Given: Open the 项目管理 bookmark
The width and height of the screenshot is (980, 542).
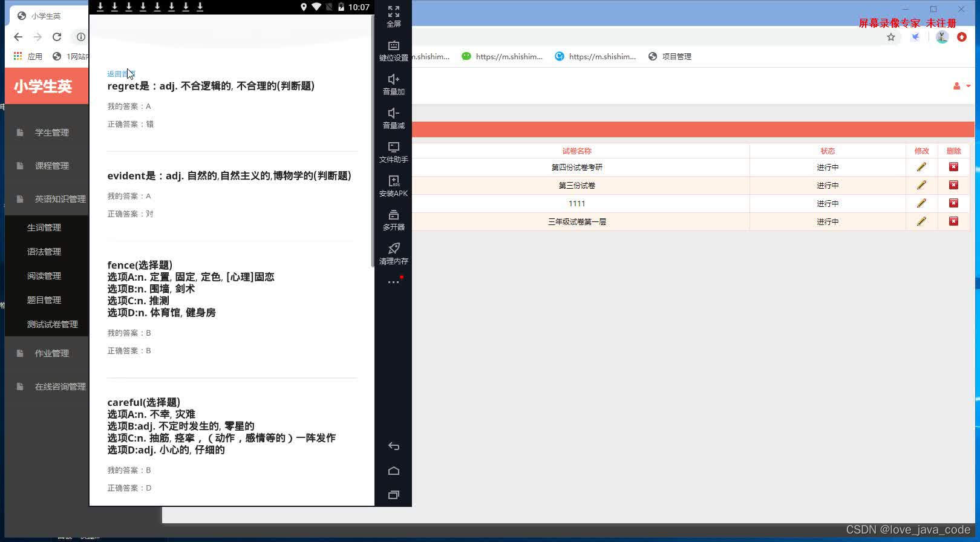Looking at the screenshot, I should 670,56.
